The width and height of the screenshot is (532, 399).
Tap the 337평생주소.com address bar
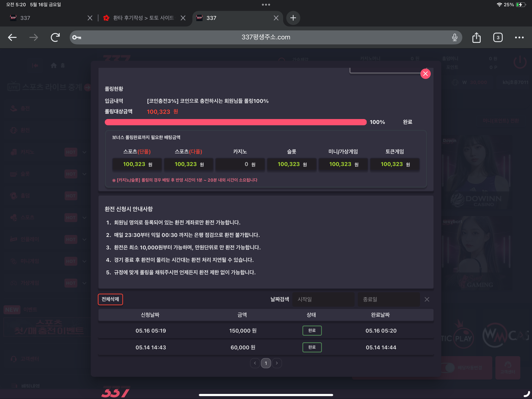(266, 37)
